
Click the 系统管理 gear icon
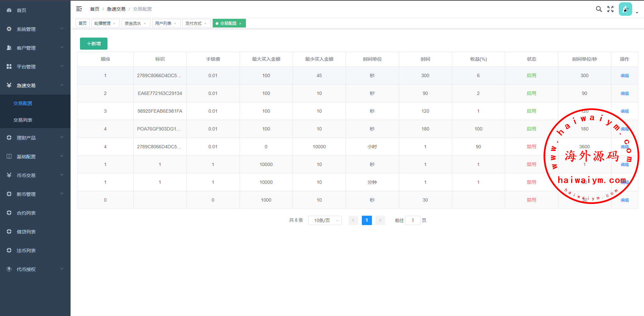tap(9, 29)
